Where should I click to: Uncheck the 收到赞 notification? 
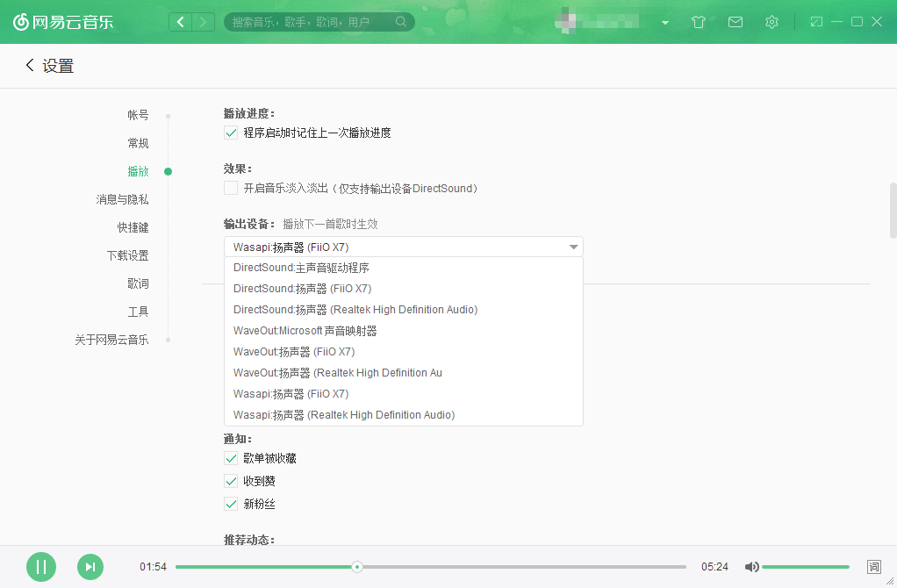[x=231, y=481]
